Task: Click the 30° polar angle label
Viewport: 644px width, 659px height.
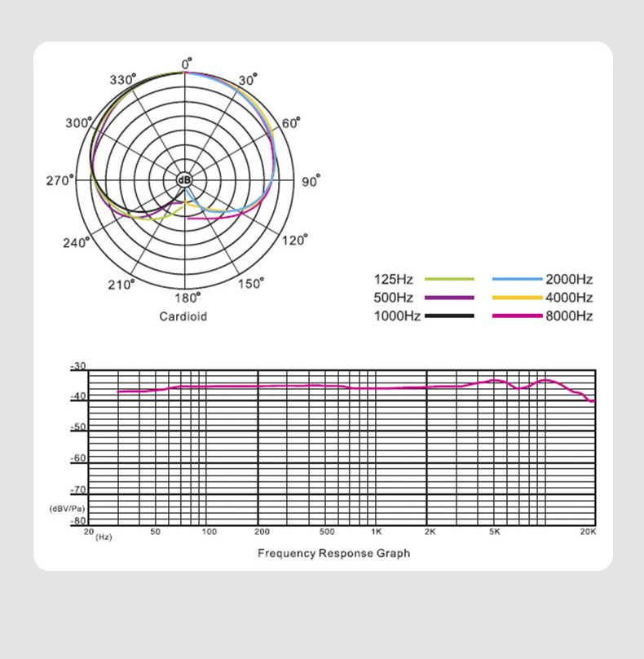Action: [x=248, y=79]
